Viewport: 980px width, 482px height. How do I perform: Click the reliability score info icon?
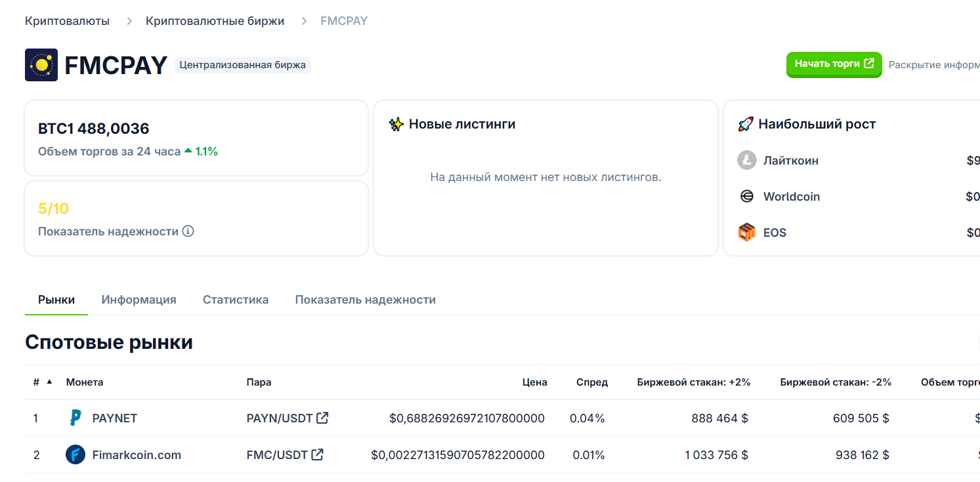point(188,231)
